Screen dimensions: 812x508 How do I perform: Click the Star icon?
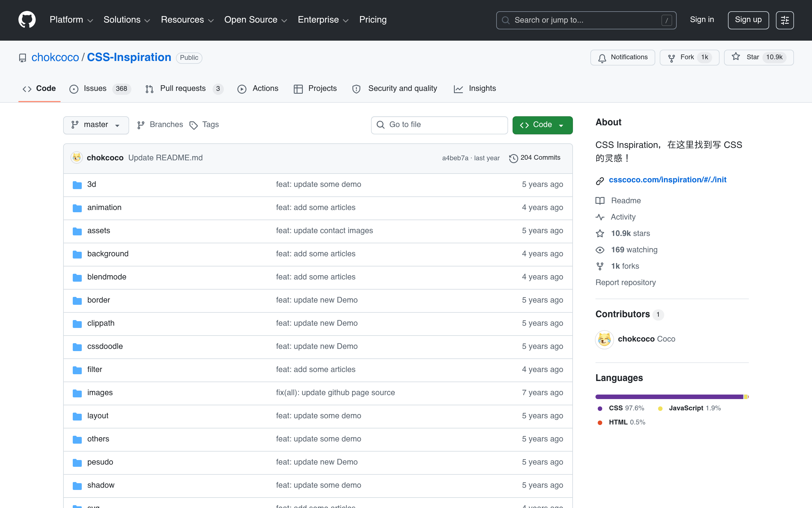736,57
